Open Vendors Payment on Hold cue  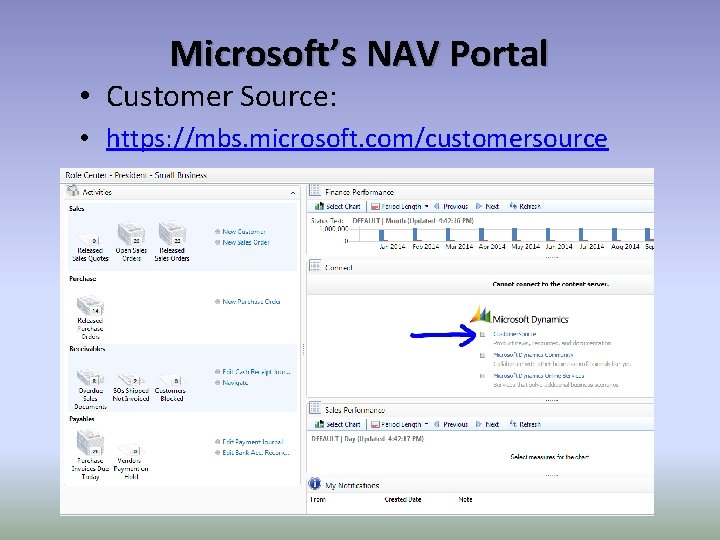[x=130, y=450]
